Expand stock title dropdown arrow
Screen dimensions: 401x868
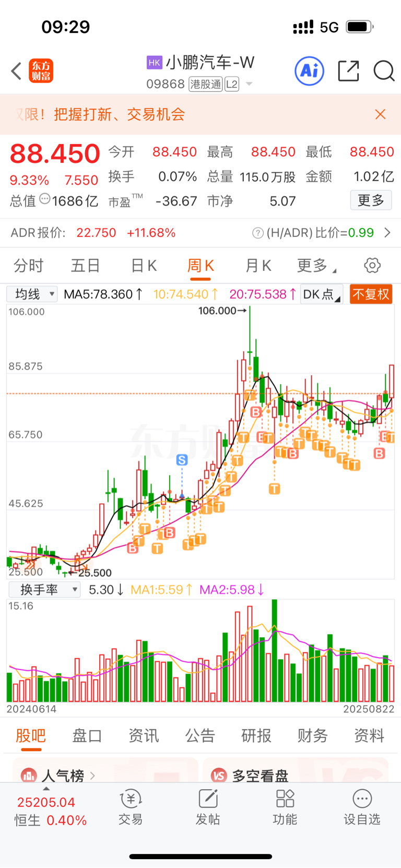[249, 84]
